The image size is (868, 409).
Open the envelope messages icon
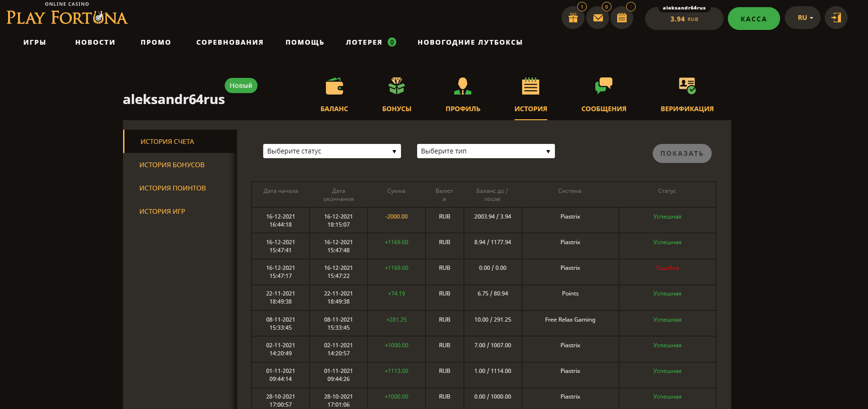click(x=598, y=18)
